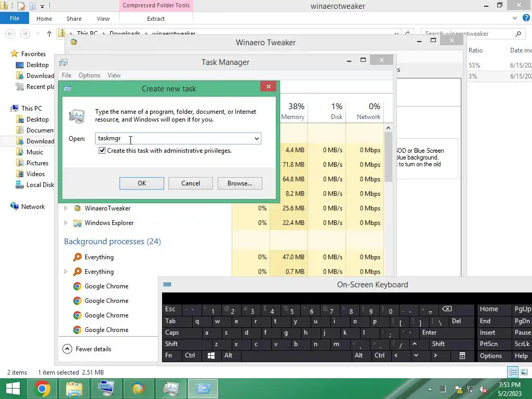Switch Explorer to details view icon
532x399 pixels.
[x=513, y=372]
